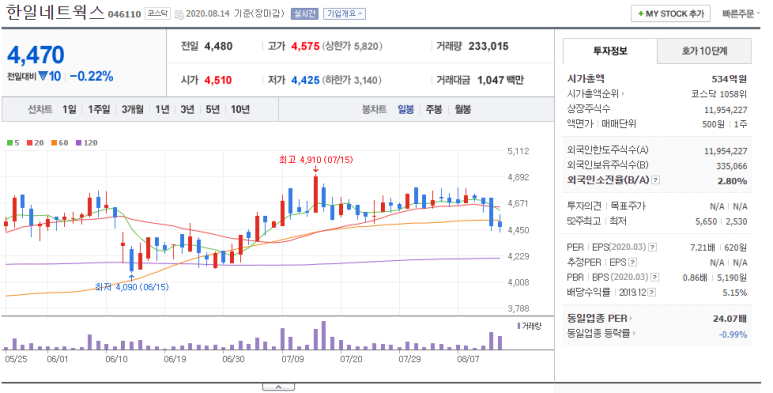Click the 시가총액 value 534억원

(x=729, y=79)
